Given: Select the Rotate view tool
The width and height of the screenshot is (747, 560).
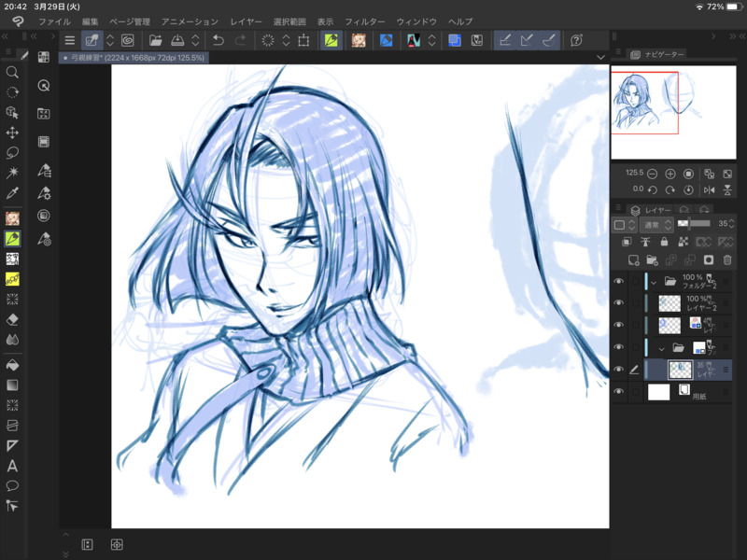Looking at the screenshot, I should 12,92.
